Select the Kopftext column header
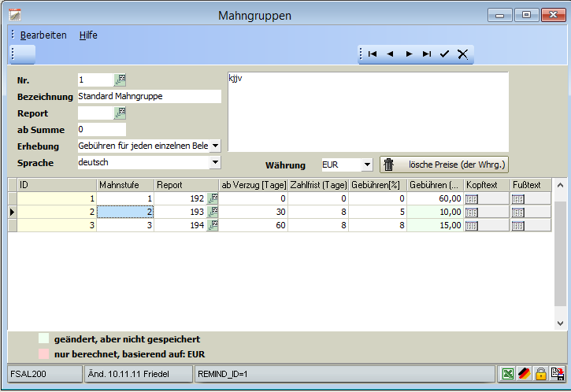The image size is (571, 392). click(x=487, y=185)
